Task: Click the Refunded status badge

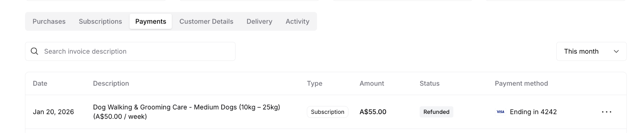Action: [x=436, y=112]
